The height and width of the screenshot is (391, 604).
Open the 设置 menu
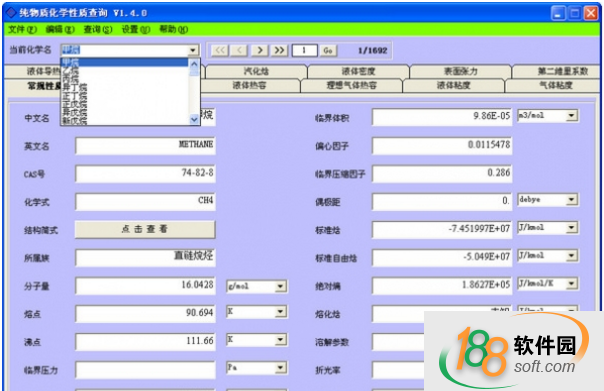[x=136, y=29]
